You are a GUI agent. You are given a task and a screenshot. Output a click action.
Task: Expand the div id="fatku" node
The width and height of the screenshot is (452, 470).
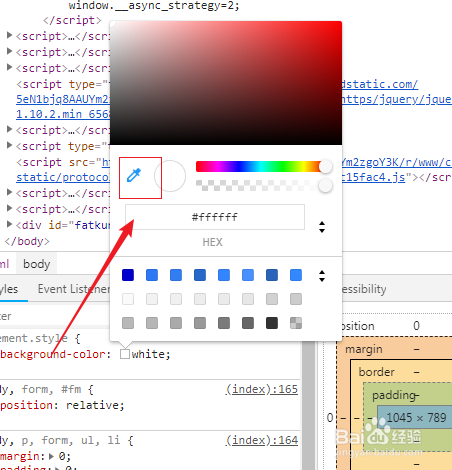click(10, 224)
